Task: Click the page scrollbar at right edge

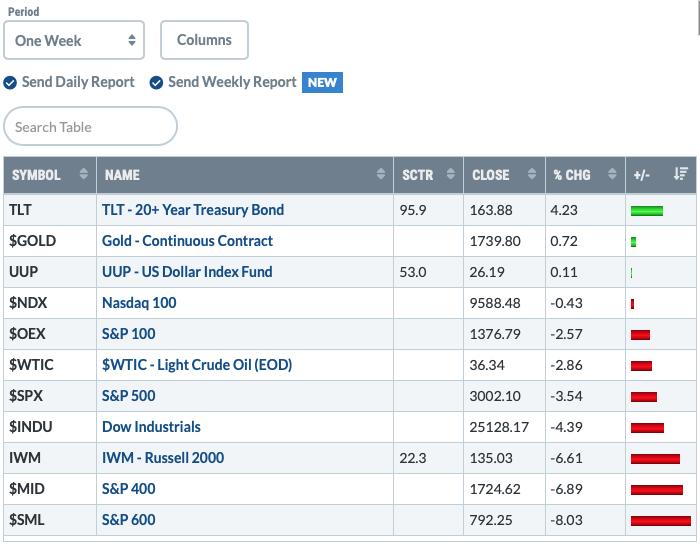Action: click(698, 17)
